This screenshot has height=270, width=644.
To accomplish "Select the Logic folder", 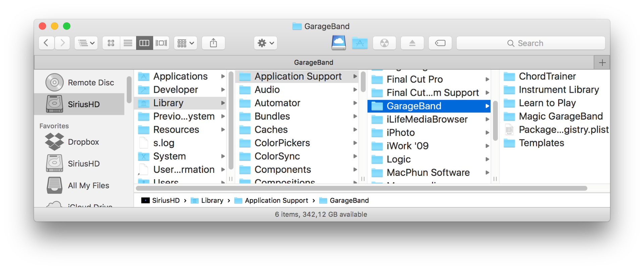I will click(429, 159).
